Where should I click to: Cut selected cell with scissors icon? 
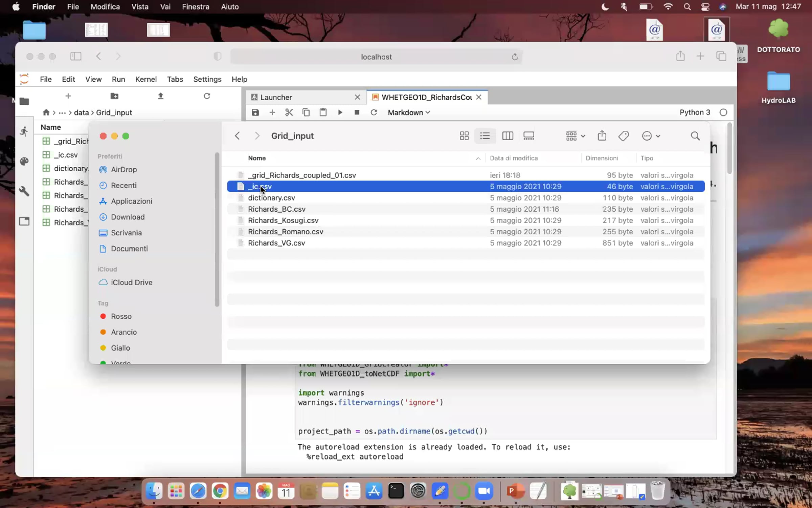pos(289,112)
